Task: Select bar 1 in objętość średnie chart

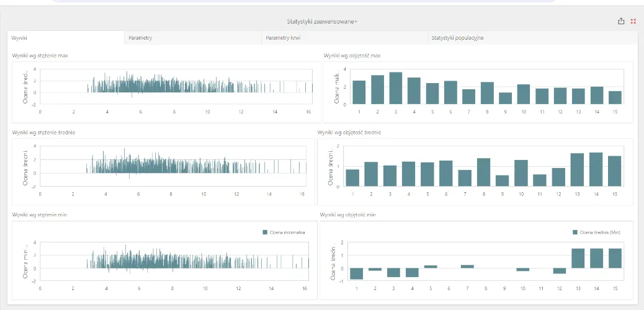Action: pyautogui.click(x=352, y=178)
